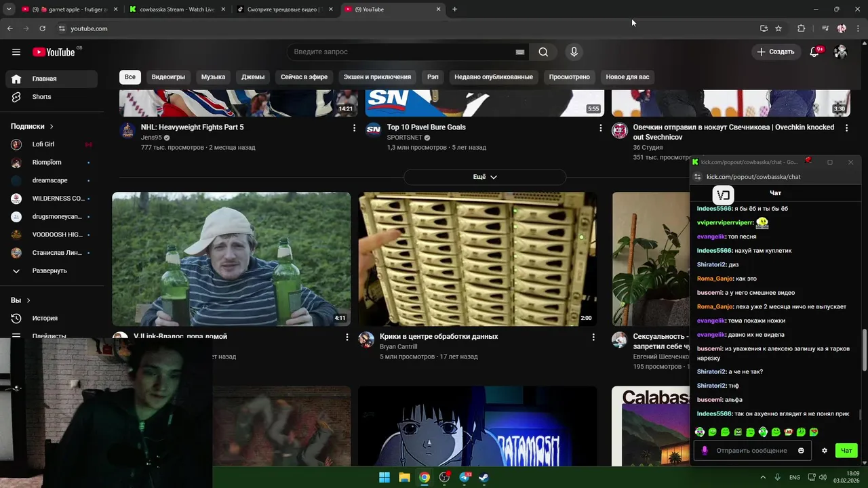Click the green Чат send button
The height and width of the screenshot is (488, 868).
pyautogui.click(x=846, y=450)
